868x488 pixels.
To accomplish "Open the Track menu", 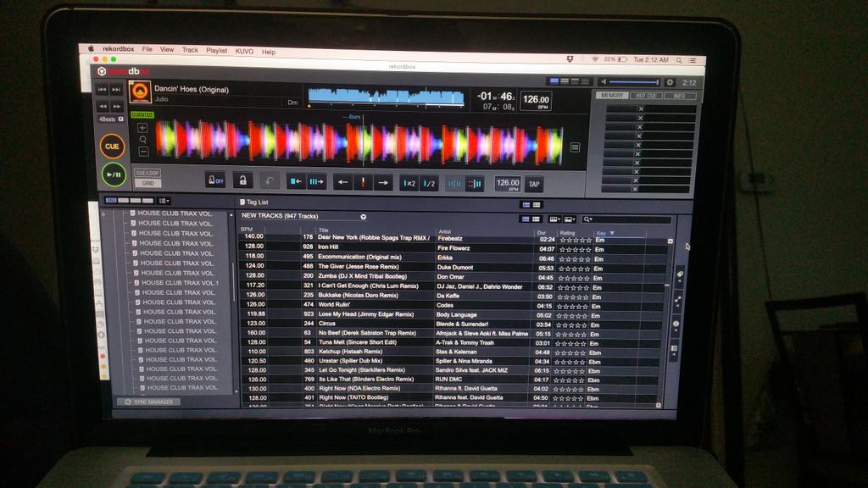I will click(x=190, y=50).
